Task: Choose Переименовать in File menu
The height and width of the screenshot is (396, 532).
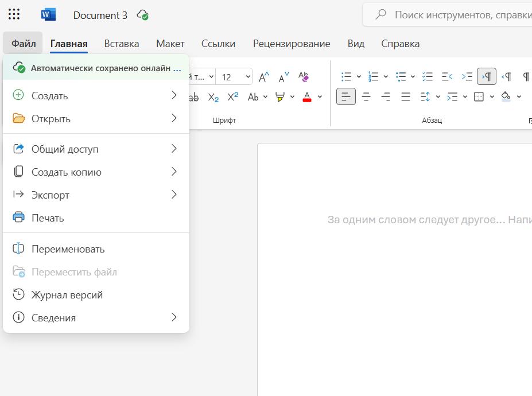Action: [x=96, y=249]
